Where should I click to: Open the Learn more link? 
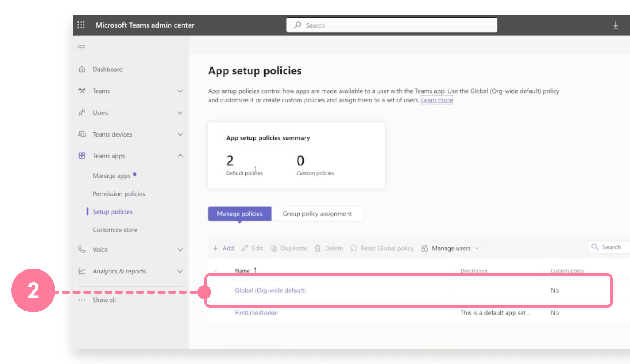click(437, 100)
